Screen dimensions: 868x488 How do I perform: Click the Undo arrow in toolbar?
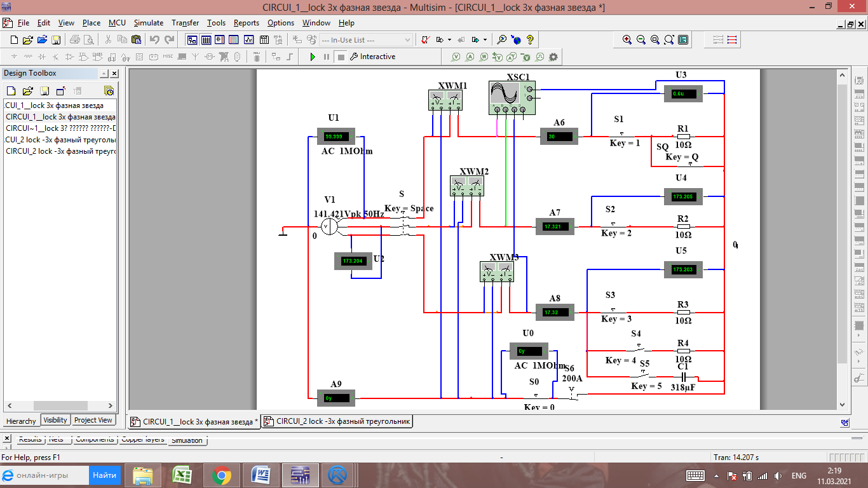tap(154, 39)
